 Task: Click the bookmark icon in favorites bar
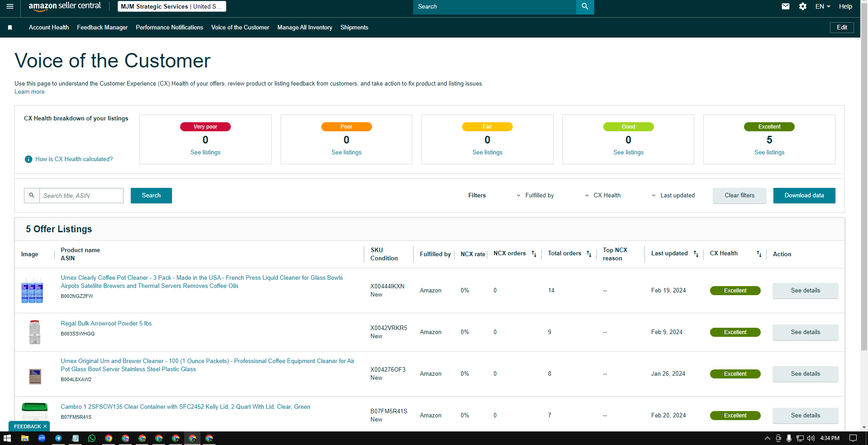click(10, 28)
